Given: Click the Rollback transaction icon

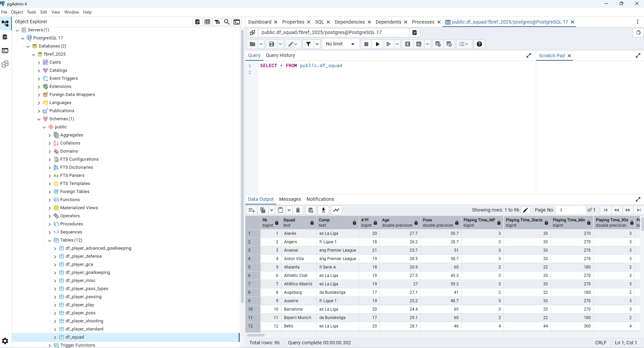Looking at the screenshot, I should point(449,44).
